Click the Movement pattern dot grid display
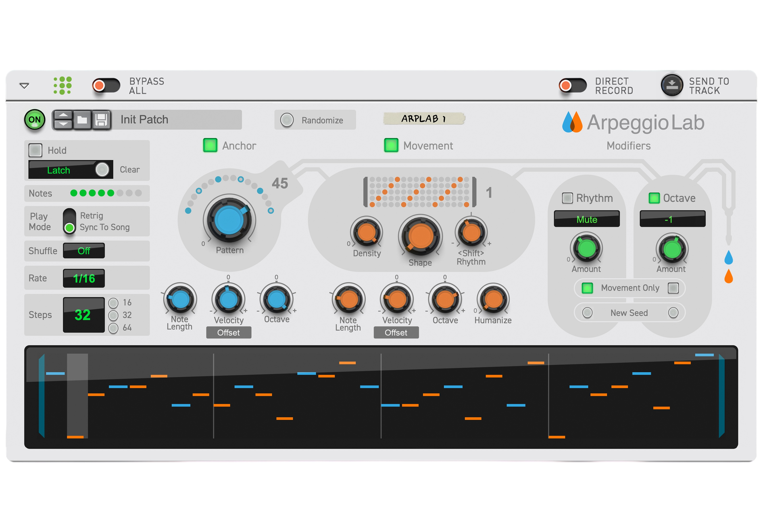 coord(419,192)
